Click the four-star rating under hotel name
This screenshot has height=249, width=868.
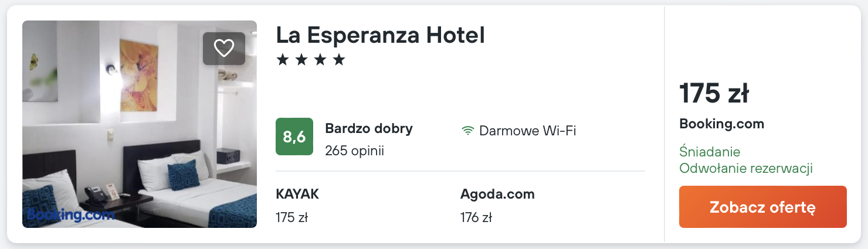coord(311,60)
